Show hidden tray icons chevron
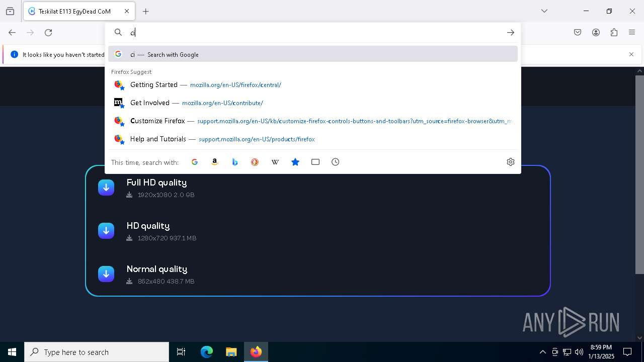Image resolution: width=644 pixels, height=362 pixels. point(542,352)
